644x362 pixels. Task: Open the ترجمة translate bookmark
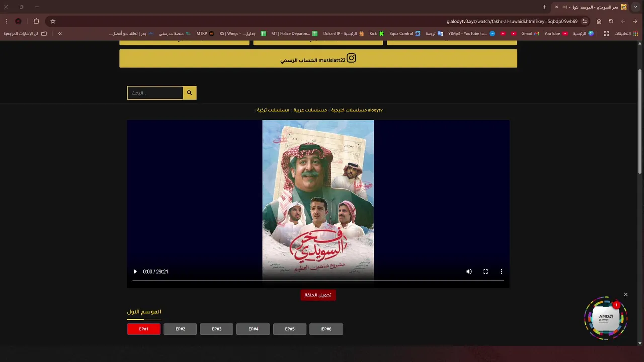coord(434,34)
